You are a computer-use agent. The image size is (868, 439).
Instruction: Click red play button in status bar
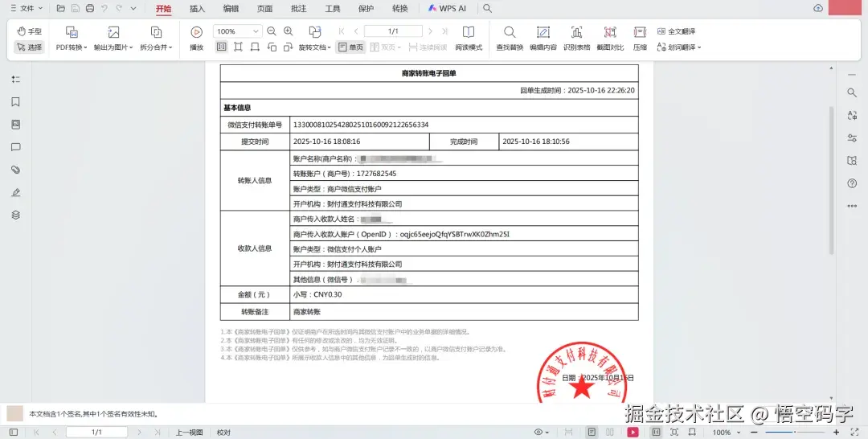click(x=633, y=432)
